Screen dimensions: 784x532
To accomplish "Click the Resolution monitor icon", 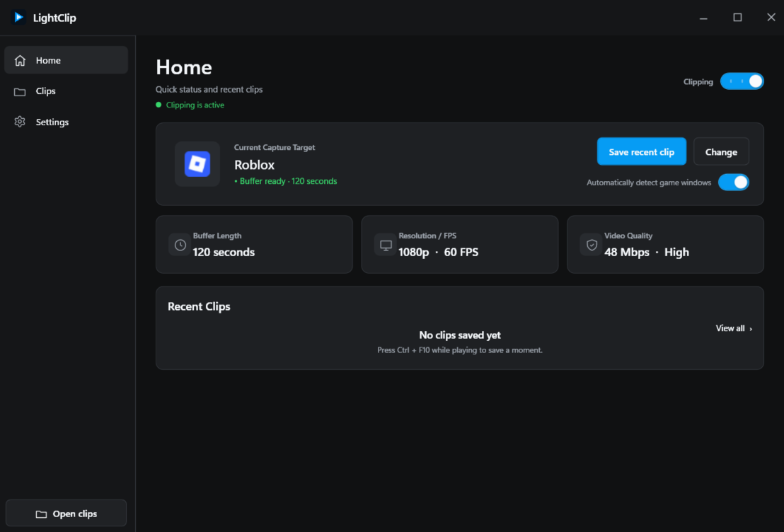I will pyautogui.click(x=386, y=245).
